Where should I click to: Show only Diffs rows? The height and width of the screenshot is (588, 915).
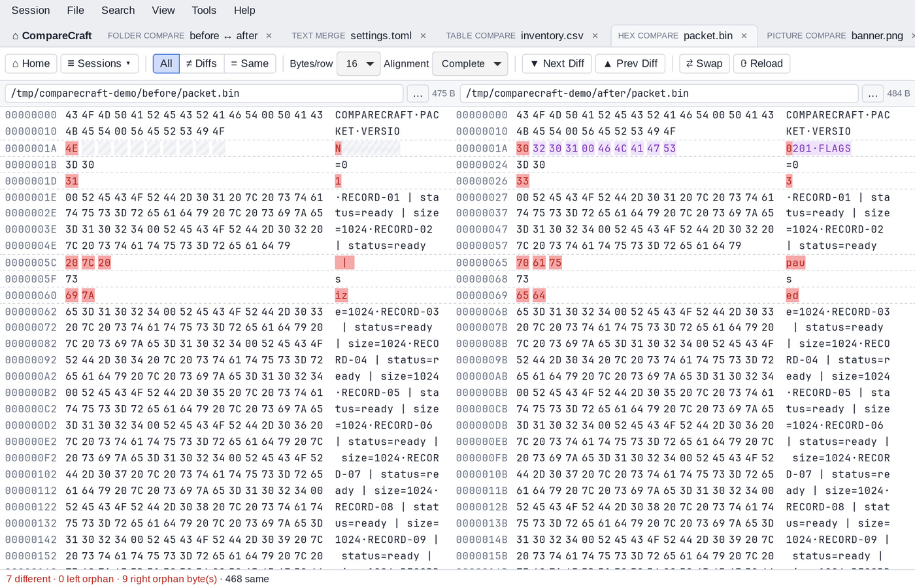[x=201, y=63]
